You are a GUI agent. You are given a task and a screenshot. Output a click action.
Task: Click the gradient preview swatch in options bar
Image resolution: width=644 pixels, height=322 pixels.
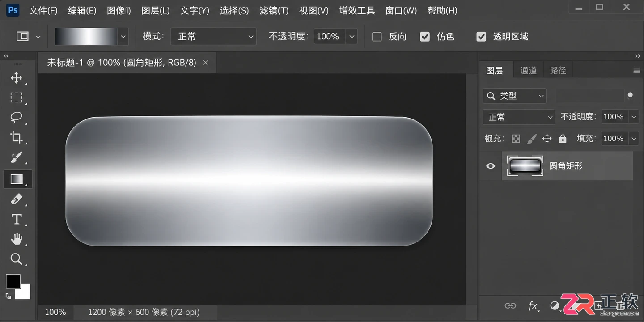point(86,37)
